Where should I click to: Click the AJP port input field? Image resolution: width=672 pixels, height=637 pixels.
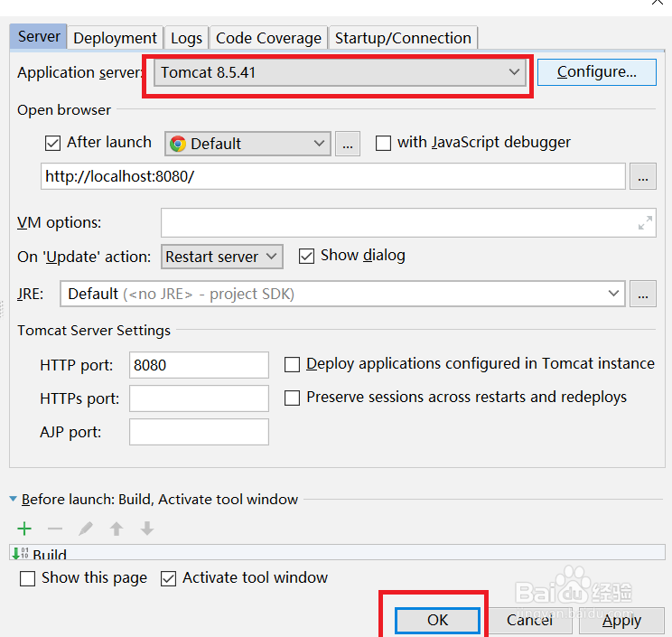(199, 432)
